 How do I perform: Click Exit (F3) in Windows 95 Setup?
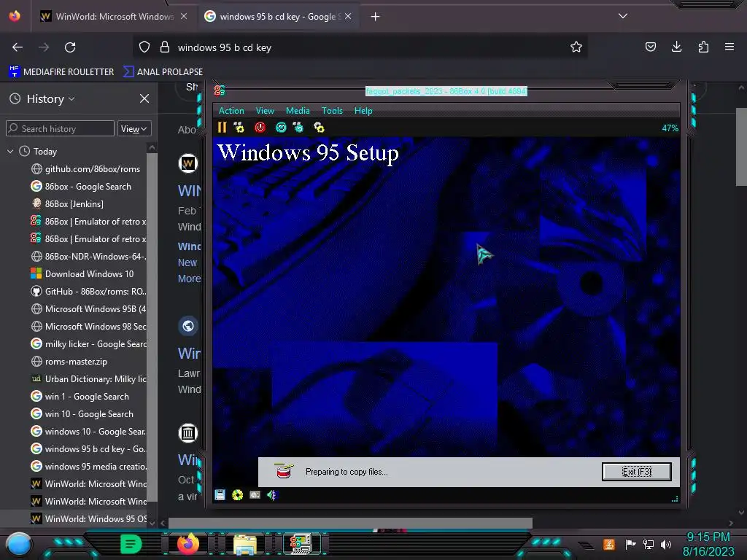[x=636, y=472]
